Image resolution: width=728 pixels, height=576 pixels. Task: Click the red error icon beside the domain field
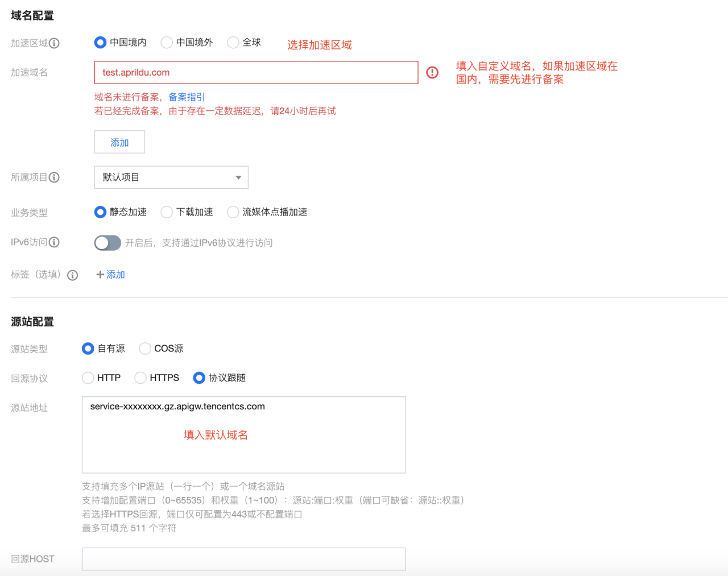432,72
